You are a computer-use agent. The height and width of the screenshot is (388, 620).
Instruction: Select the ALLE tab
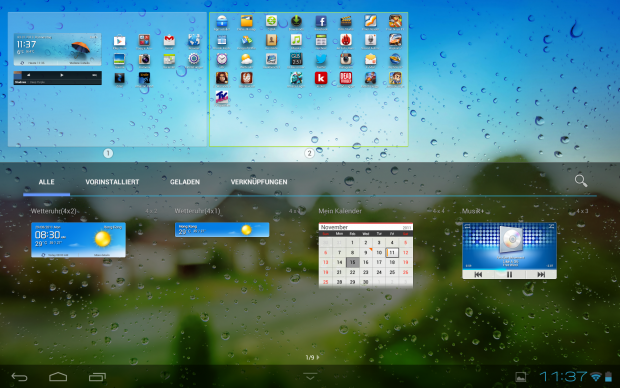pyautogui.click(x=46, y=182)
